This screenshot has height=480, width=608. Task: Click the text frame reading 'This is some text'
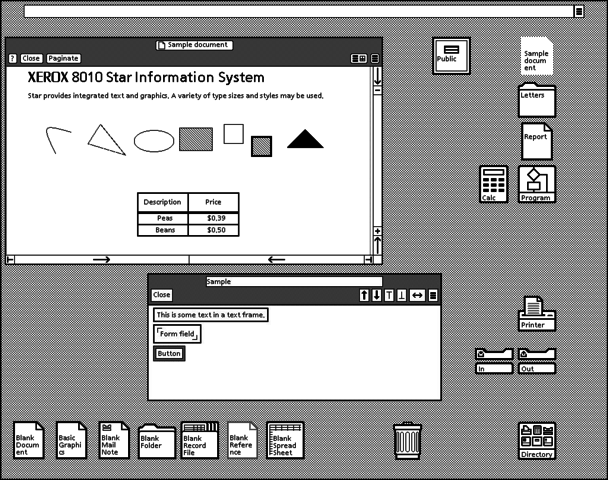[x=211, y=315]
